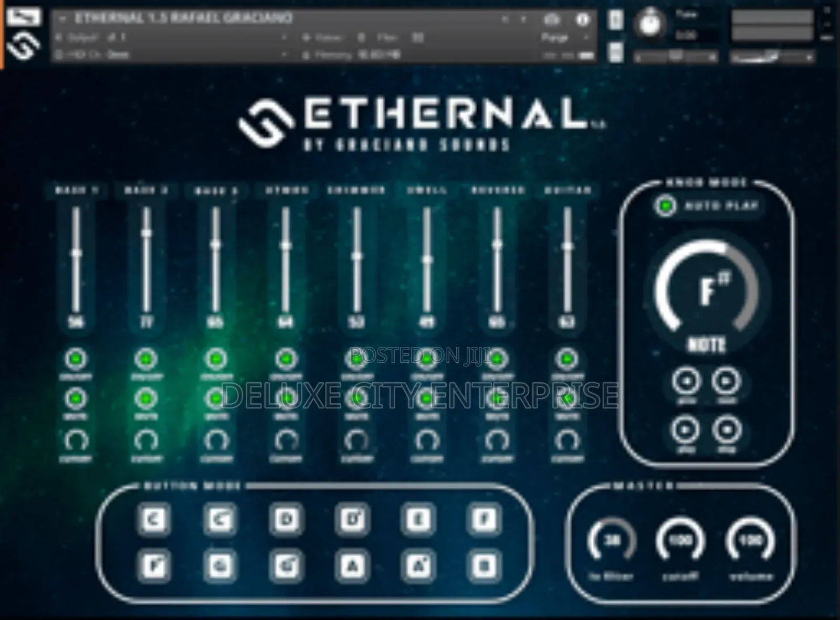Click the stop button in Knob Mode
Screen dimensions: 840x620
click(727, 430)
